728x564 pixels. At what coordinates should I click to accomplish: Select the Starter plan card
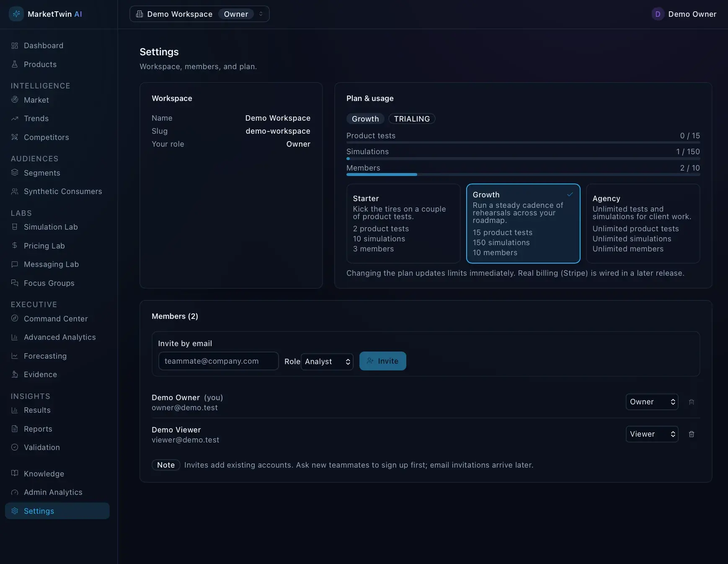(403, 223)
